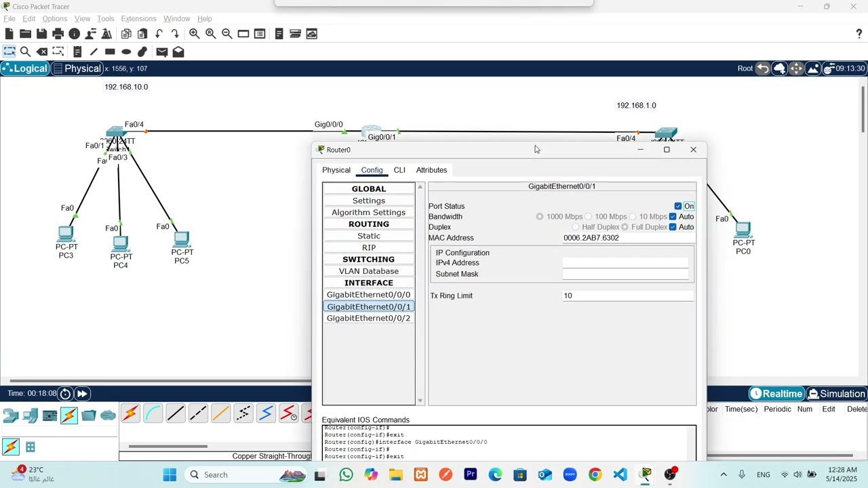868x488 pixels.
Task: Open the Extensions menu
Action: click(x=138, y=18)
